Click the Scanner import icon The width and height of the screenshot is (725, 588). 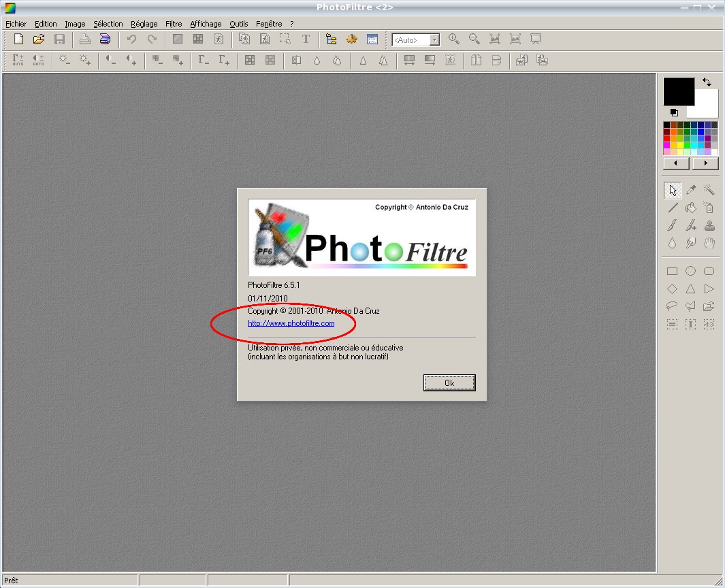(x=105, y=39)
